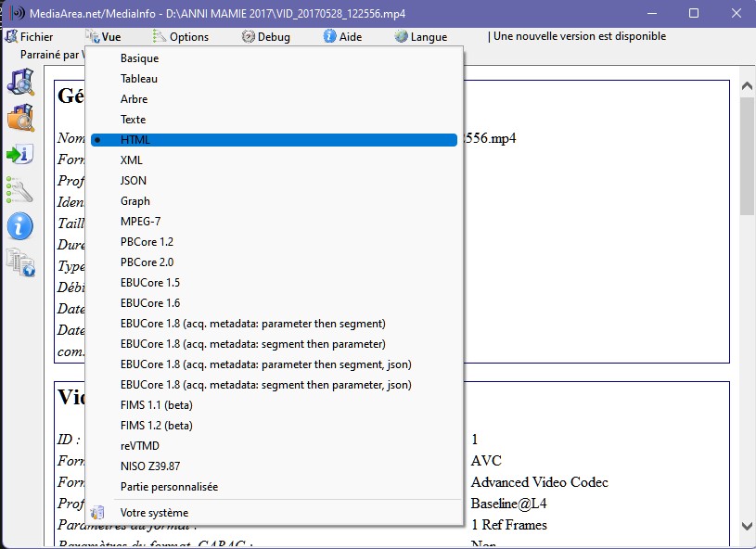756x549 pixels.
Task: Choose the Arbre view mode
Action: click(134, 99)
